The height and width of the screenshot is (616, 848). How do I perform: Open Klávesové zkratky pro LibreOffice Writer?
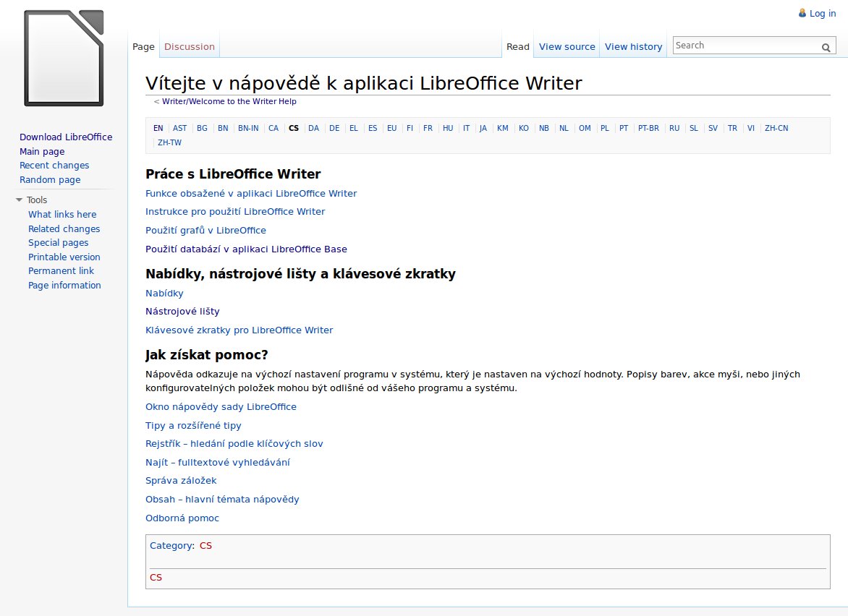pyautogui.click(x=239, y=330)
